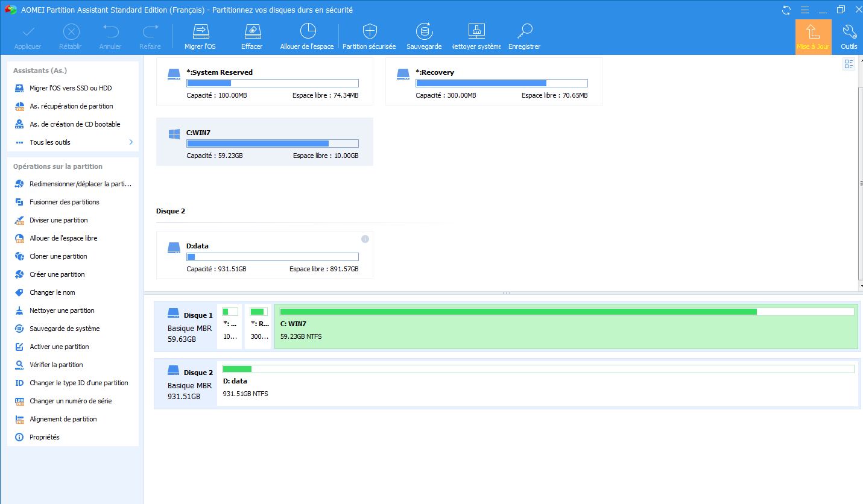Screen dimensions: 863x504
Task: Open the hamburger menu in title bar
Action: 805,10
